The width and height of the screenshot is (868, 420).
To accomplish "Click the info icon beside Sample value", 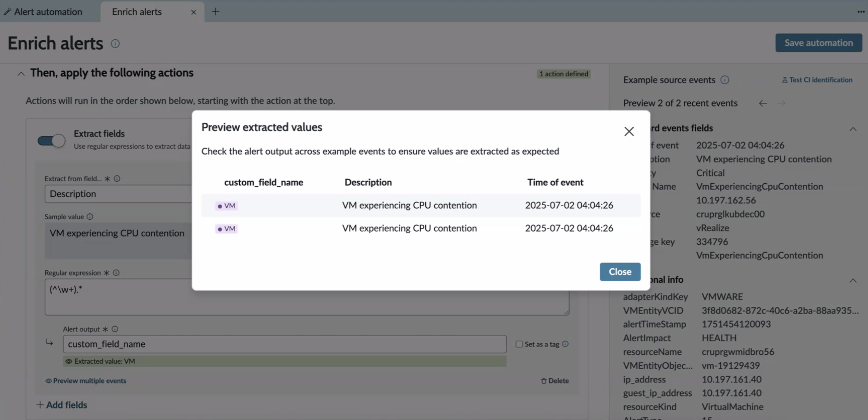I will click(90, 217).
